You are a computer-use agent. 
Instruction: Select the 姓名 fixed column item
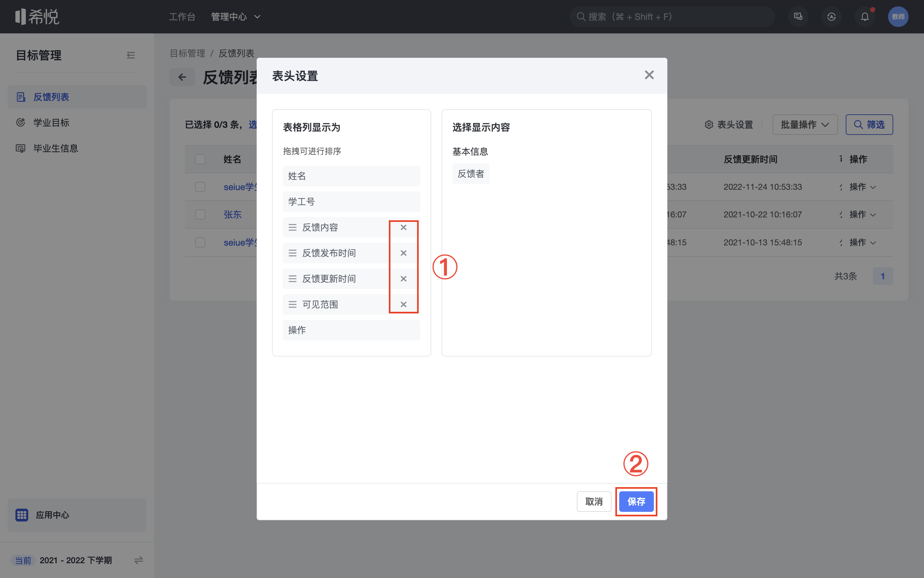(x=351, y=176)
